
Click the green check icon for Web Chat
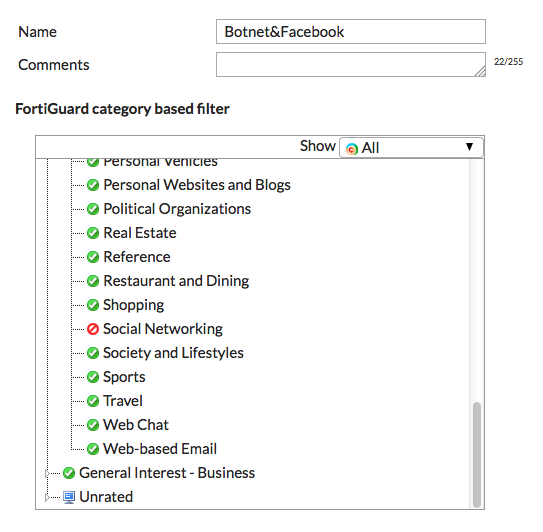pos(93,425)
